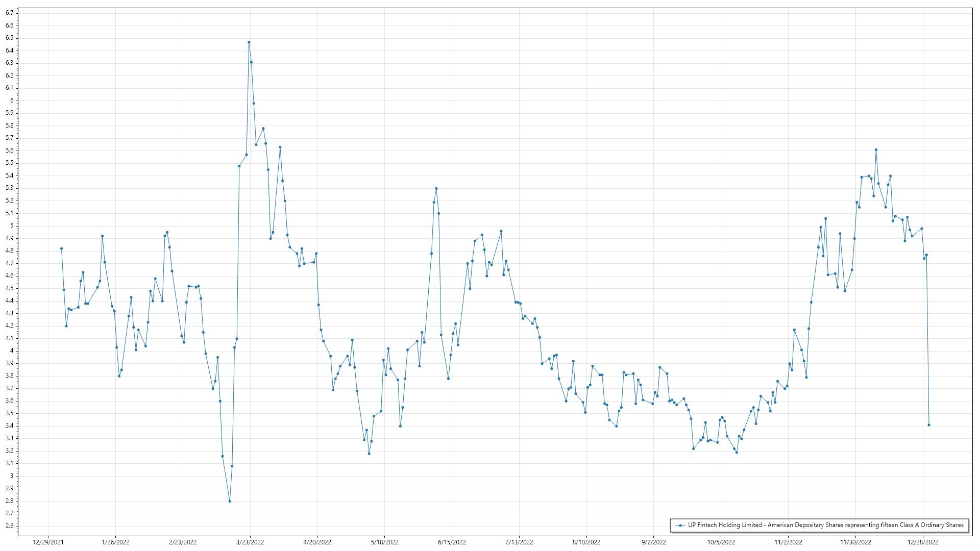Screen dimensions: 980x551
Task: Click the 5/18/2022 x-axis date label
Action: point(384,542)
